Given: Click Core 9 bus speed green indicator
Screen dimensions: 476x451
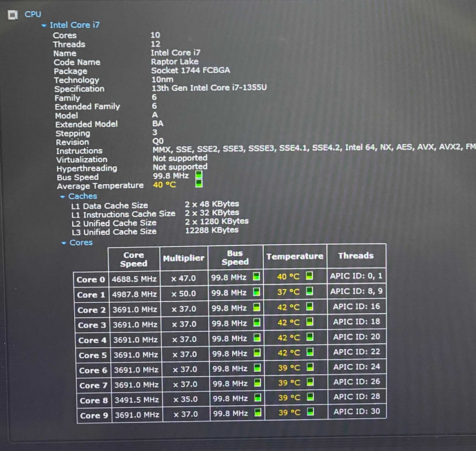Looking at the screenshot, I should click(258, 412).
